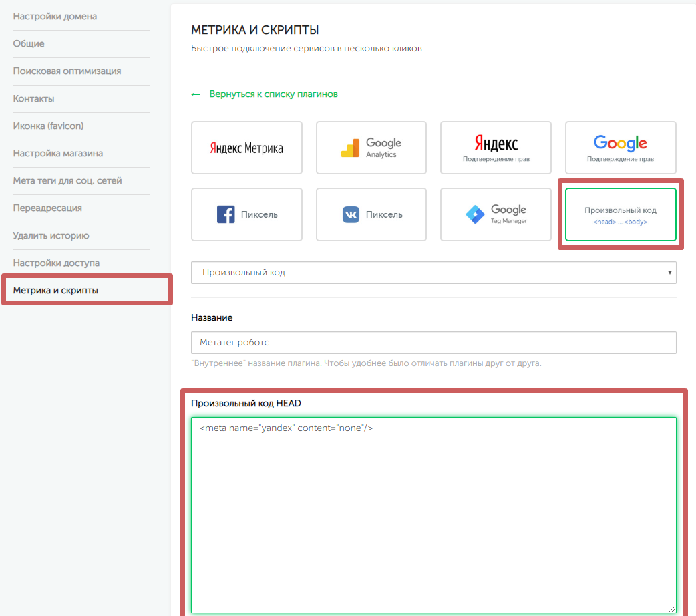The image size is (696, 616).
Task: Open Переадресация settings section
Action: [x=47, y=208]
